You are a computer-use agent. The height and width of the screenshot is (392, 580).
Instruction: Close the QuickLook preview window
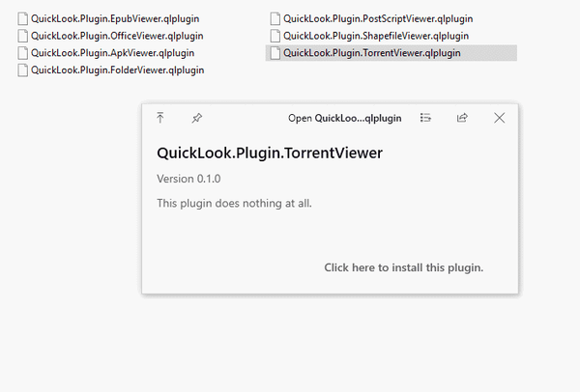click(499, 118)
